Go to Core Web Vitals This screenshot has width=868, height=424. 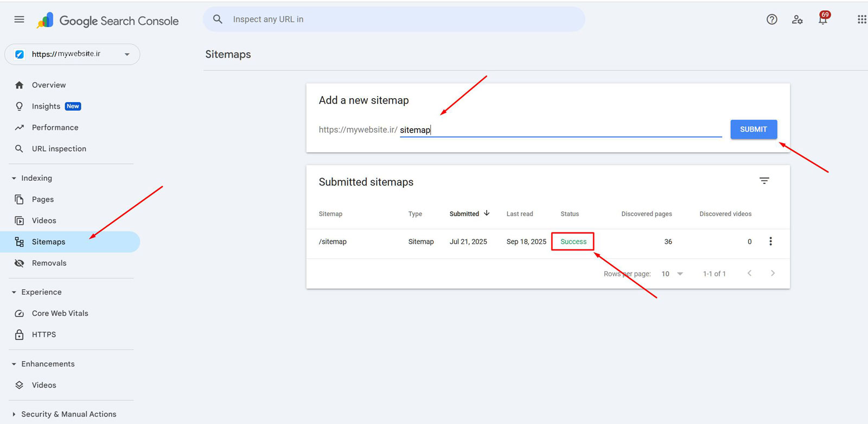(60, 313)
